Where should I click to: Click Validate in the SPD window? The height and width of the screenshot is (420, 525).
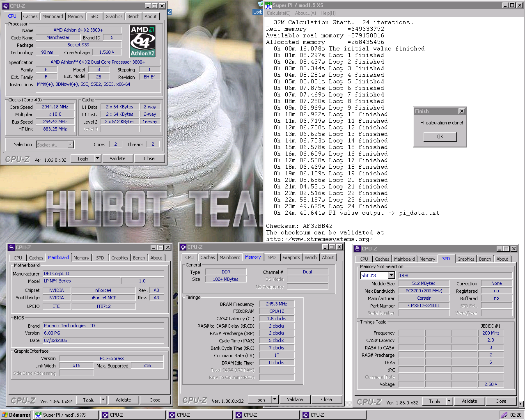(469, 401)
